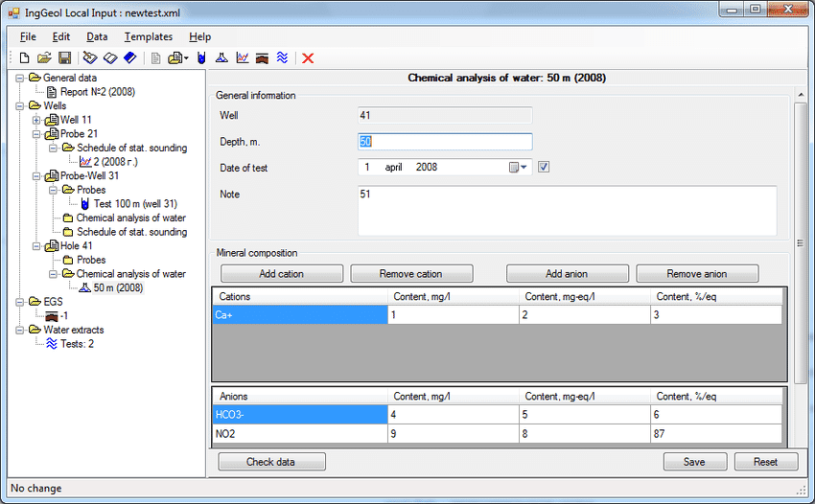The width and height of the screenshot is (815, 504).
Task: Select Tests: 2 under Water extracts
Action: [x=77, y=344]
